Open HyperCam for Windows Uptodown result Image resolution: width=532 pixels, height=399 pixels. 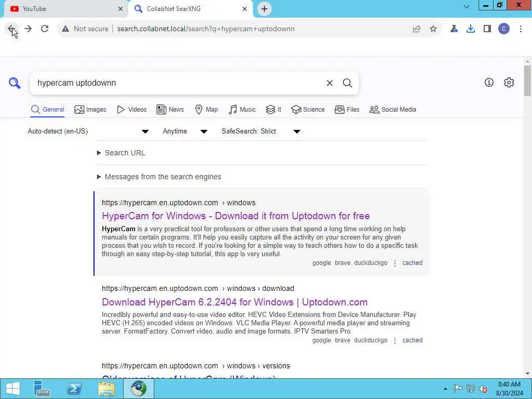pos(236,216)
